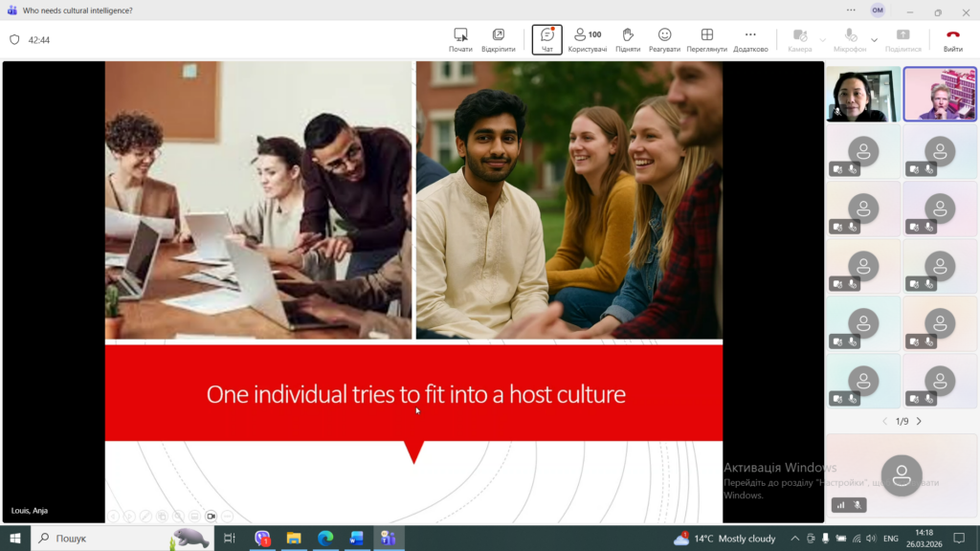Show the Користувачі participants list
980x551 pixels.
pyautogui.click(x=587, y=39)
